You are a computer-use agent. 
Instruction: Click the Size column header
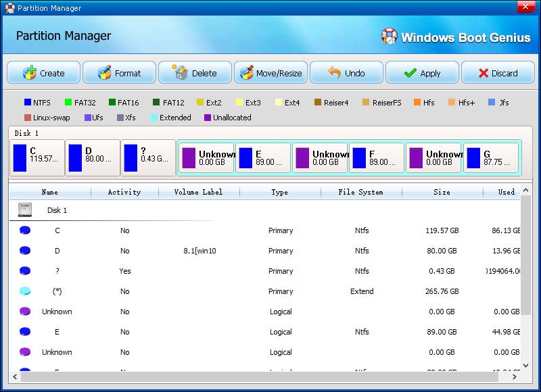click(442, 192)
